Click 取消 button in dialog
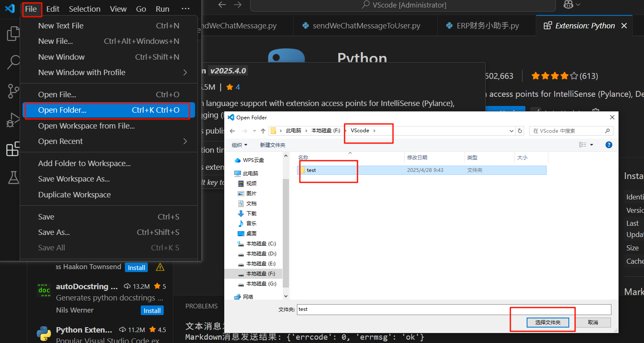 pos(593,323)
